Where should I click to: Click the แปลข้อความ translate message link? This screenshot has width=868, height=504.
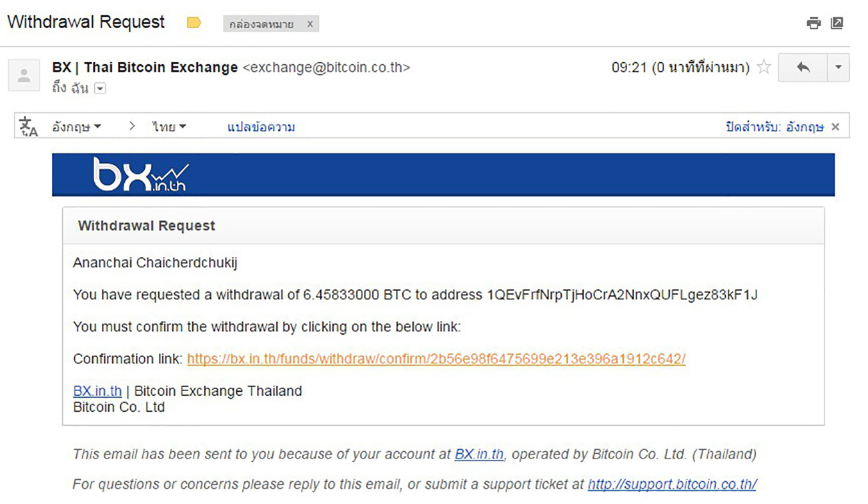coord(261,127)
